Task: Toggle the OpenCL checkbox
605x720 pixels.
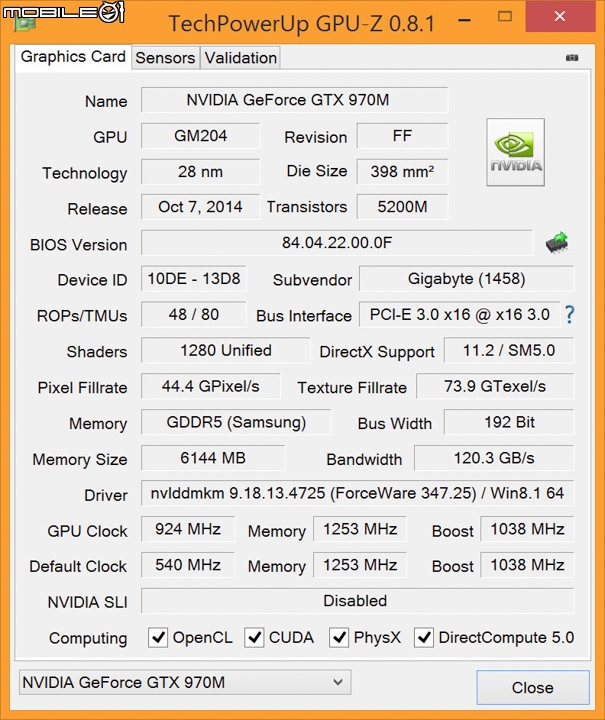Action: pyautogui.click(x=157, y=638)
